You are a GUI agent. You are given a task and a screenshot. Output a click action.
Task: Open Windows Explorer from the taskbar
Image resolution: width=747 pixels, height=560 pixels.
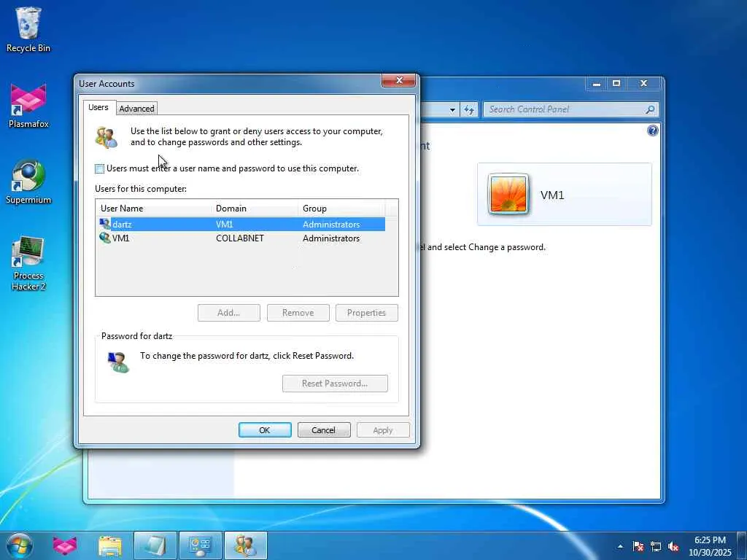[110, 545]
